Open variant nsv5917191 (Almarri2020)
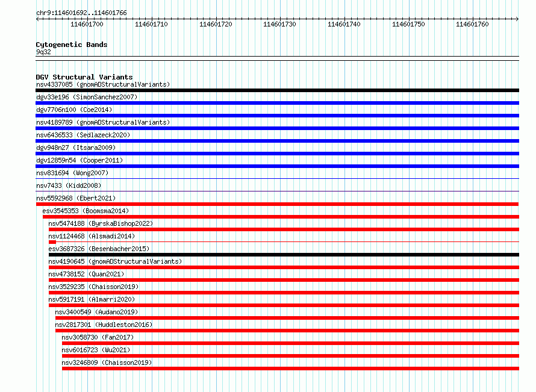This screenshot has height=392, width=536. click(92, 299)
